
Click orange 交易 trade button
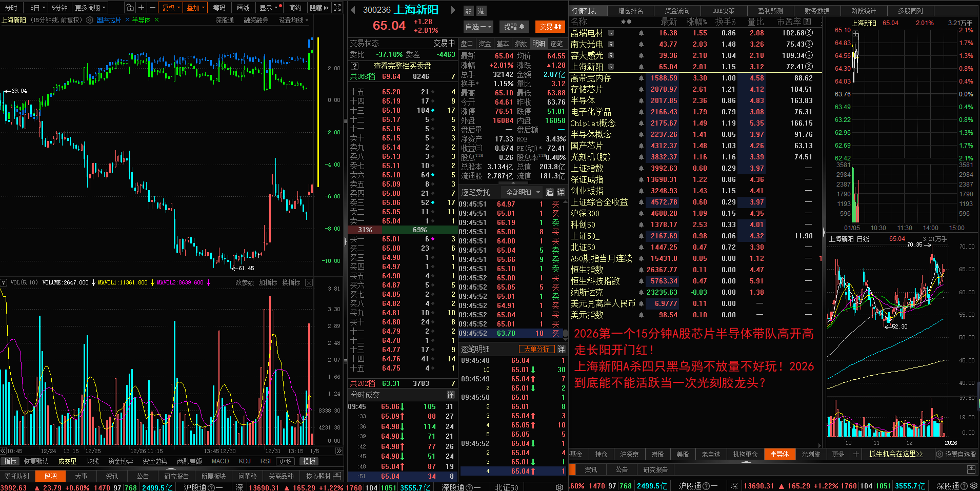click(550, 27)
